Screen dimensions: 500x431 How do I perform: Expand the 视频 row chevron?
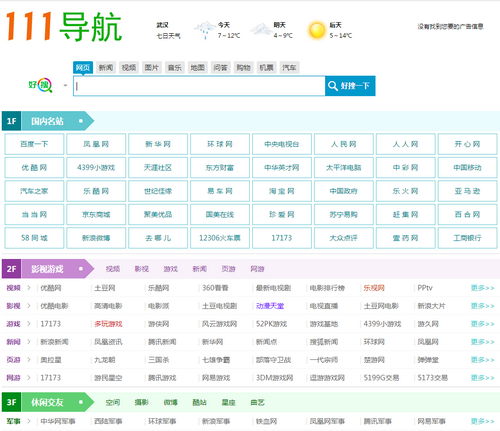coord(29,288)
